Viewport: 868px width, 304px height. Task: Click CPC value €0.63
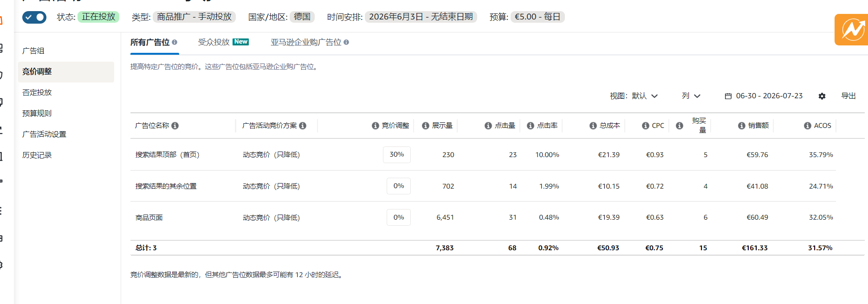[x=655, y=217]
